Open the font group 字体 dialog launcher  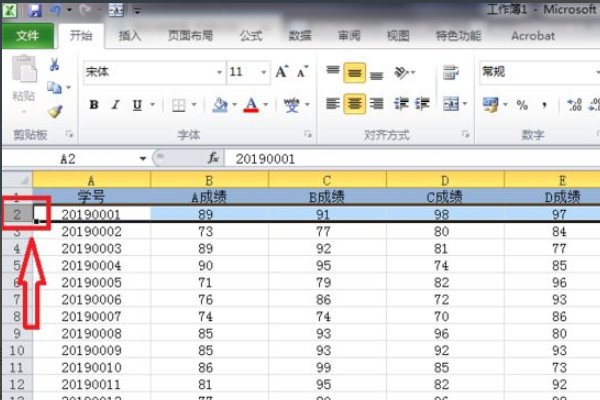(308, 134)
